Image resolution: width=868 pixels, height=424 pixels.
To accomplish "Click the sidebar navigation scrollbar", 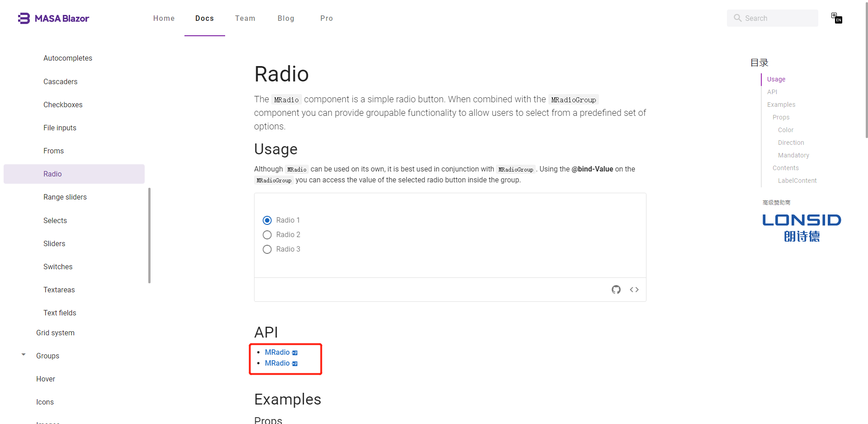I will point(149,235).
